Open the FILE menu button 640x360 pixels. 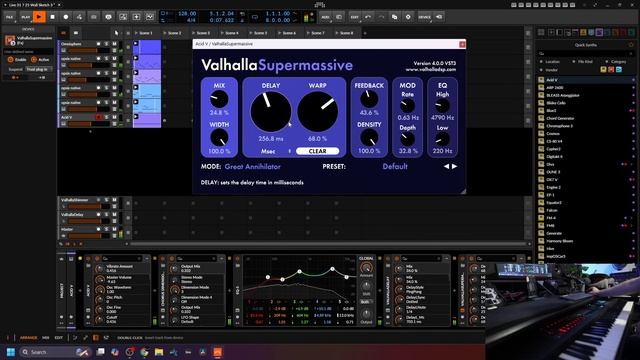[x=9, y=17]
